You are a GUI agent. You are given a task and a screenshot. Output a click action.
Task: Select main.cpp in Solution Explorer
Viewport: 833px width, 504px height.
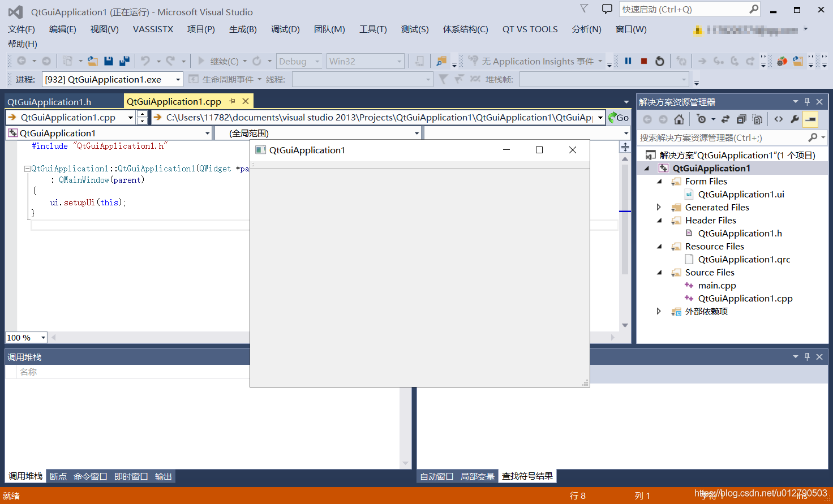[x=717, y=285]
